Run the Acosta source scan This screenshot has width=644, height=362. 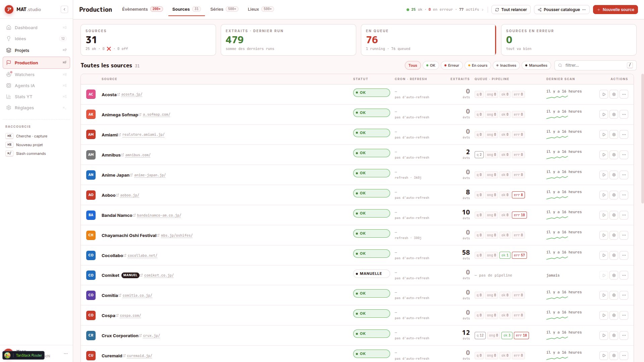[x=604, y=95]
